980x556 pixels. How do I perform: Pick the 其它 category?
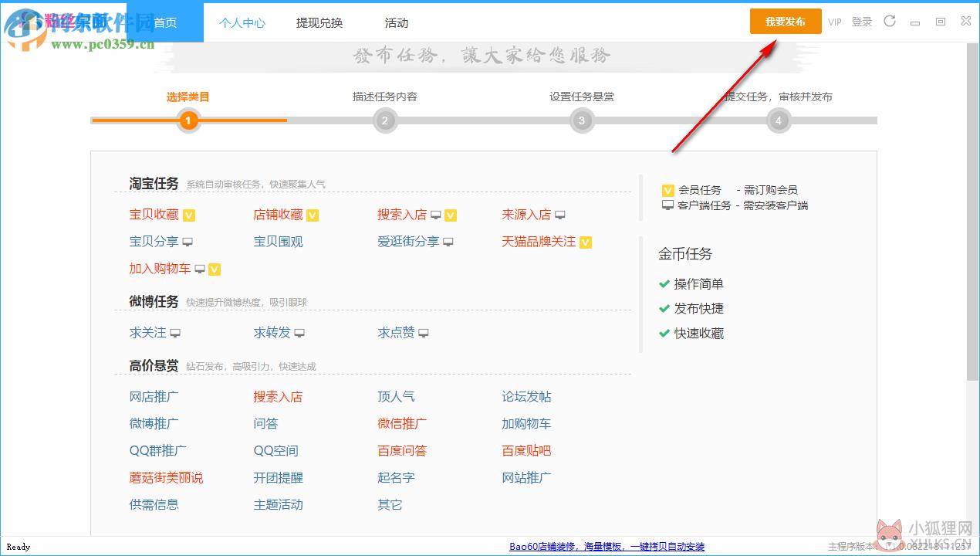(390, 505)
